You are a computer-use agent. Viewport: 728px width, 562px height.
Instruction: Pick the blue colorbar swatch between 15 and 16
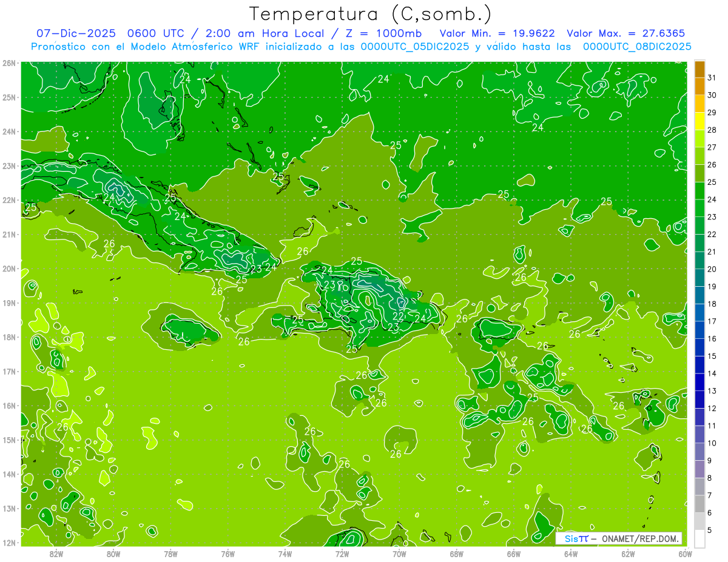tap(699, 347)
